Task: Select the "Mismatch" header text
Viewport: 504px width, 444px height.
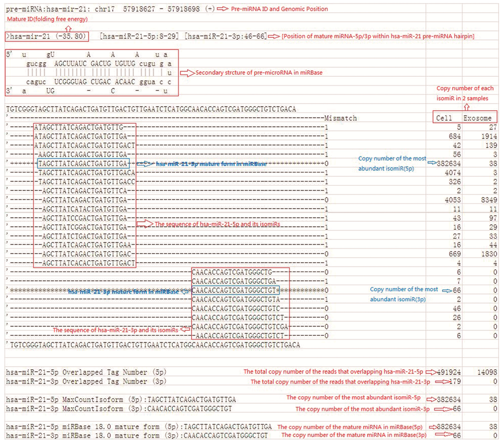Action: point(341,118)
